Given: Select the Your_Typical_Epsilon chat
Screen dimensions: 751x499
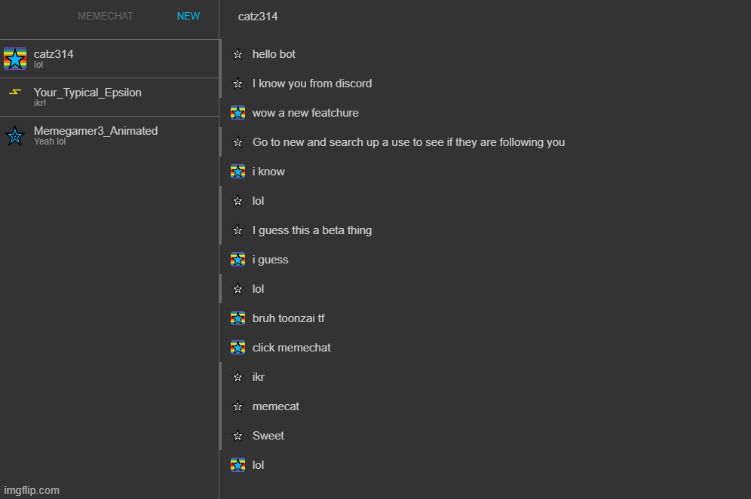Looking at the screenshot, I should click(110, 96).
